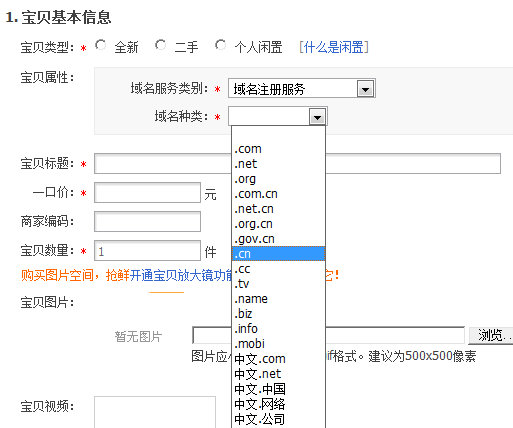Focus the 宝贝标题 text field
Viewport: 513px width, 428px height.
pyautogui.click(x=297, y=164)
